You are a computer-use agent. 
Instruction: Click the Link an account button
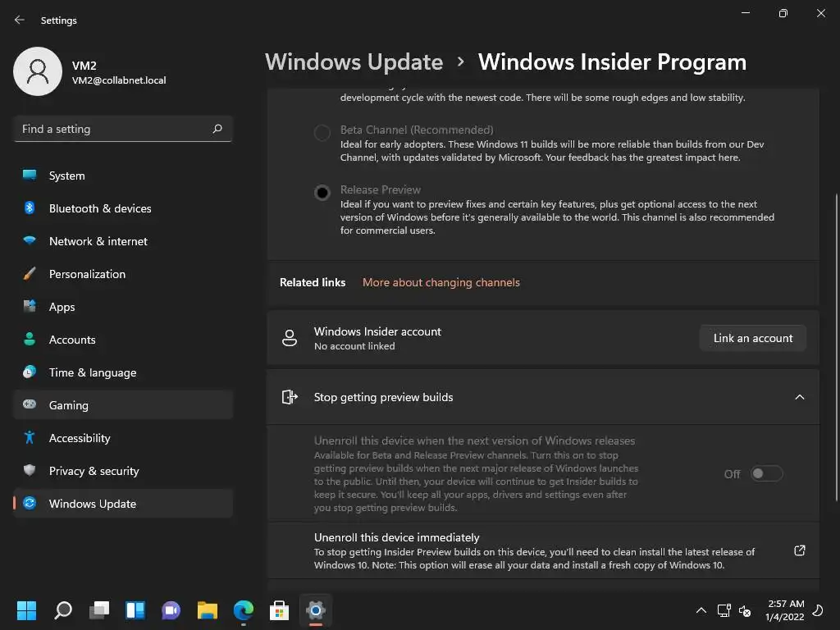point(753,338)
